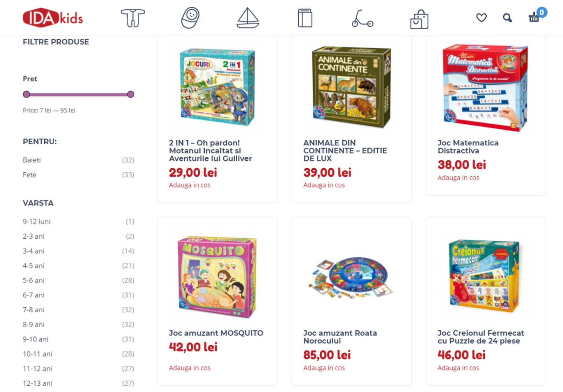
Task: Filter products by Fete
Action: (30, 175)
